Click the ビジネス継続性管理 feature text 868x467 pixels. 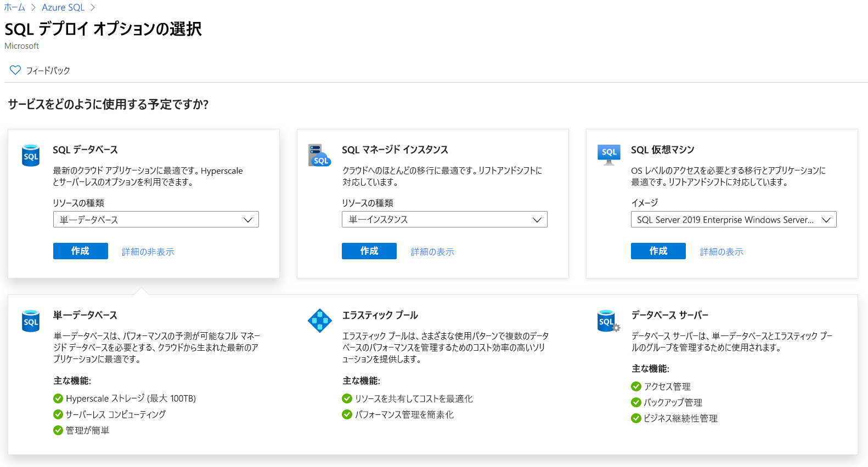[681, 418]
